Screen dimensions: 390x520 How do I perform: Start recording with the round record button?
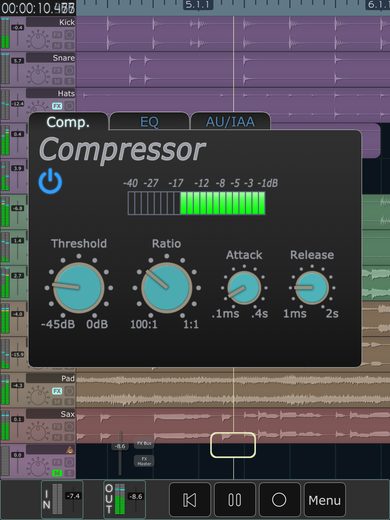pos(279,500)
